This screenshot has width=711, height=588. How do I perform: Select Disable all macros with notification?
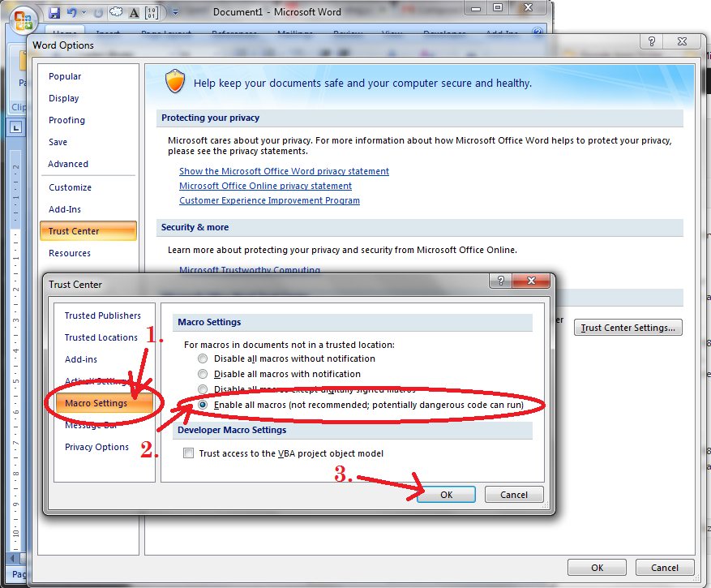pos(203,375)
